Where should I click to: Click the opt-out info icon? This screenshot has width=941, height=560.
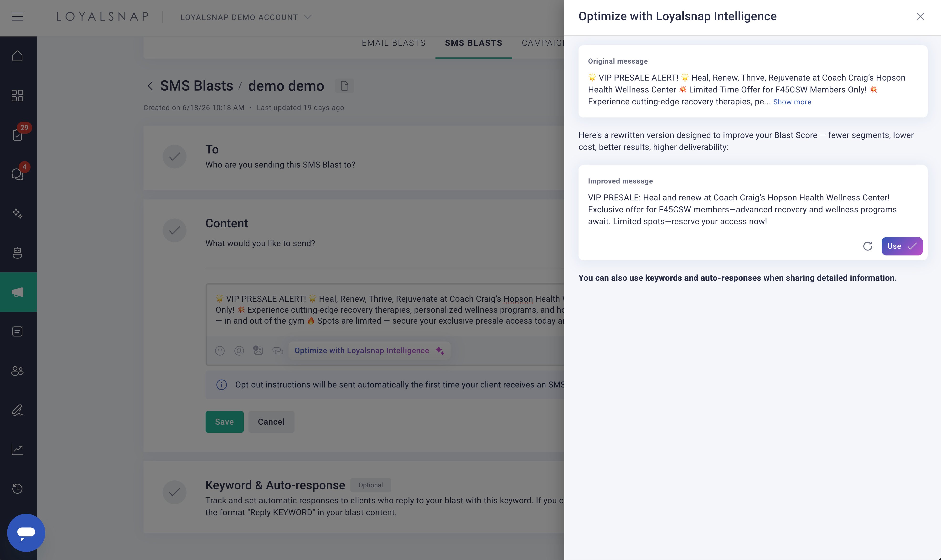point(222,385)
